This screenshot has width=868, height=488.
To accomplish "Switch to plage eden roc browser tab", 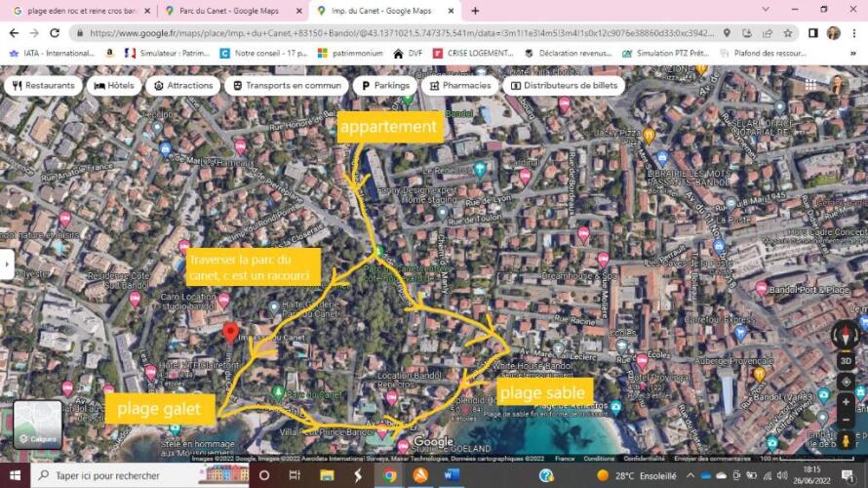I will tap(76, 11).
